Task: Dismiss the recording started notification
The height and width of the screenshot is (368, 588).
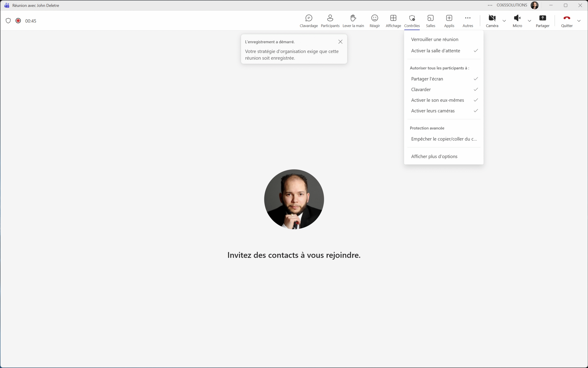Action: [340, 42]
